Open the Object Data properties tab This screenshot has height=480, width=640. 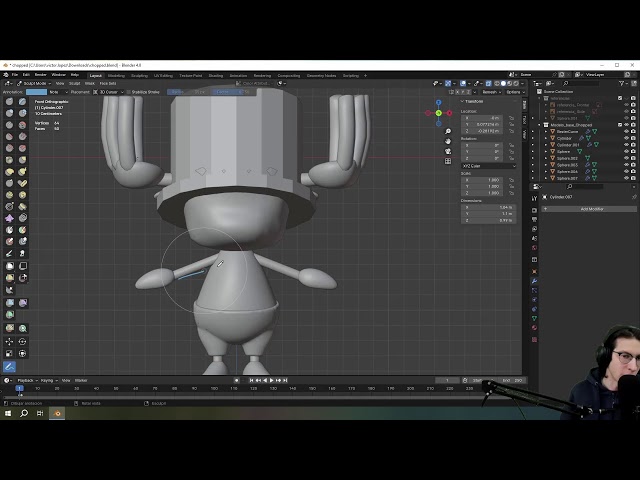[x=534, y=318]
